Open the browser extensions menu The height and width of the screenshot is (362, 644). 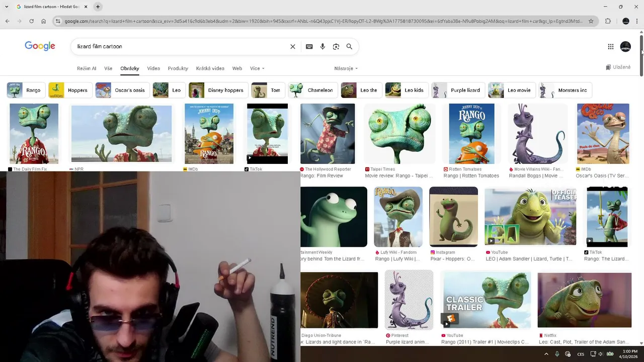click(608, 21)
